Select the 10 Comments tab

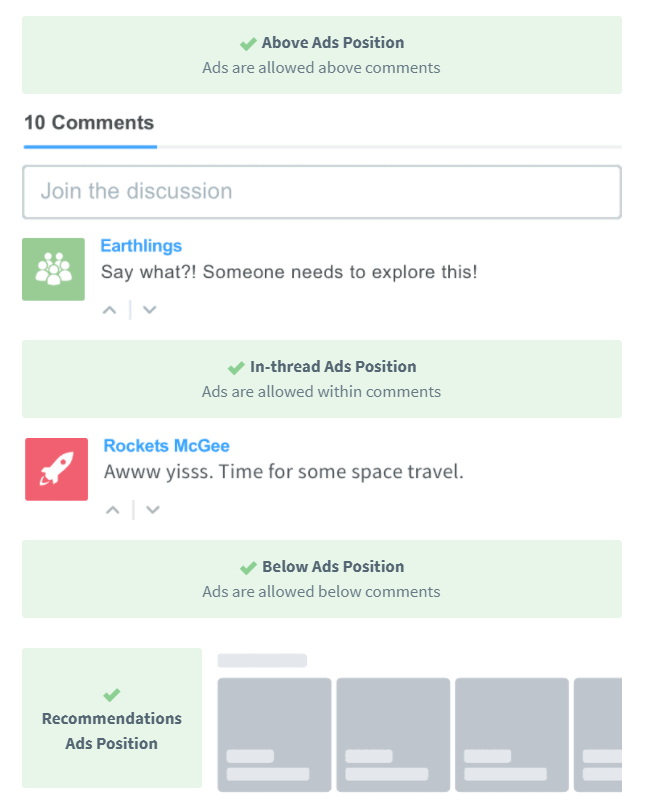point(89,123)
